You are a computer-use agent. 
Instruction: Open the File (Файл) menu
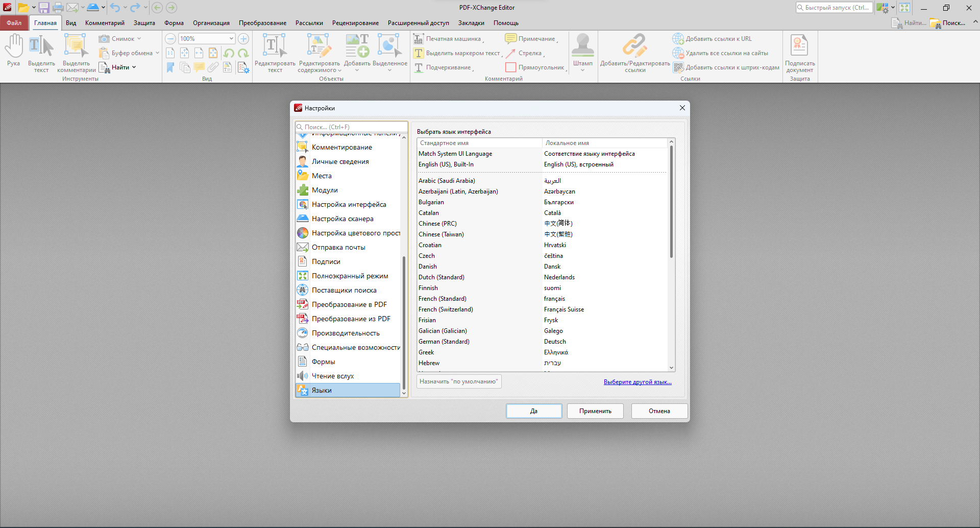tap(14, 23)
